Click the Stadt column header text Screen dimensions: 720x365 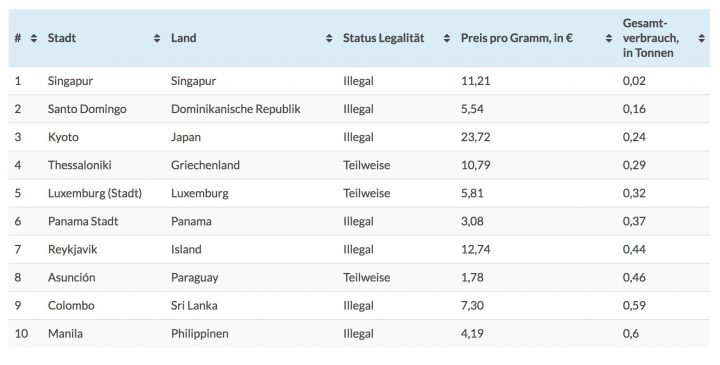[x=62, y=38]
